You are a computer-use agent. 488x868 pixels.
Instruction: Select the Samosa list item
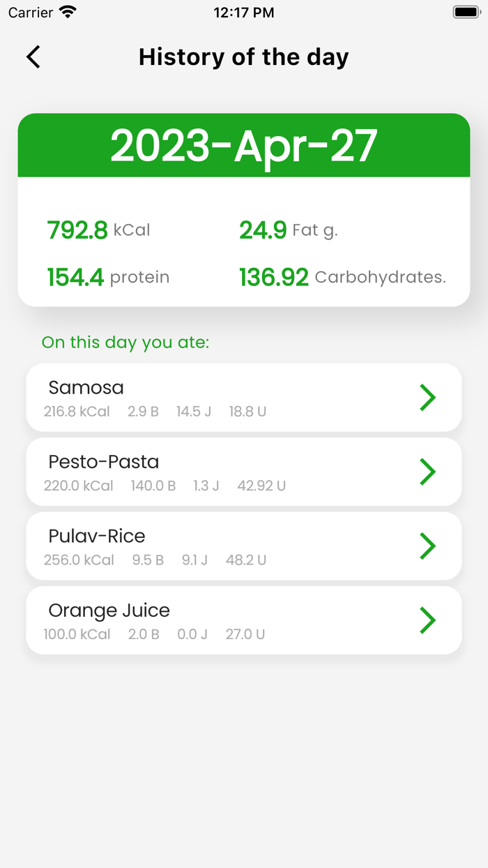209,397
